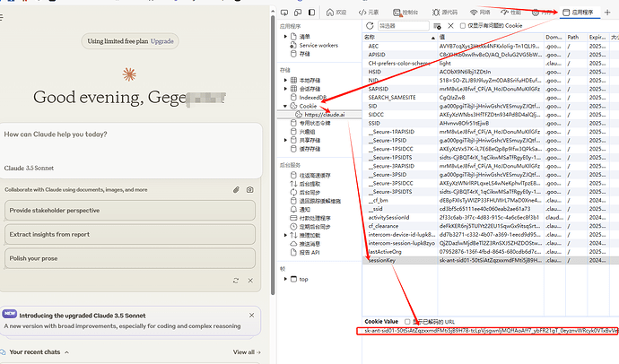Switch to 应用程序 application tab
This screenshot has width=619, height=364.
579,13
